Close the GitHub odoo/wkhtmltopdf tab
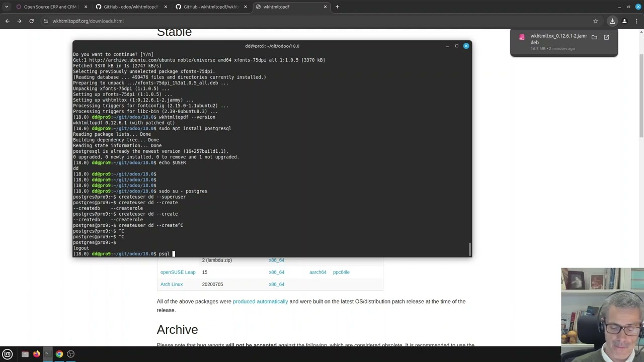Screen dimensions: 644x362 pyautogui.click(x=166, y=7)
